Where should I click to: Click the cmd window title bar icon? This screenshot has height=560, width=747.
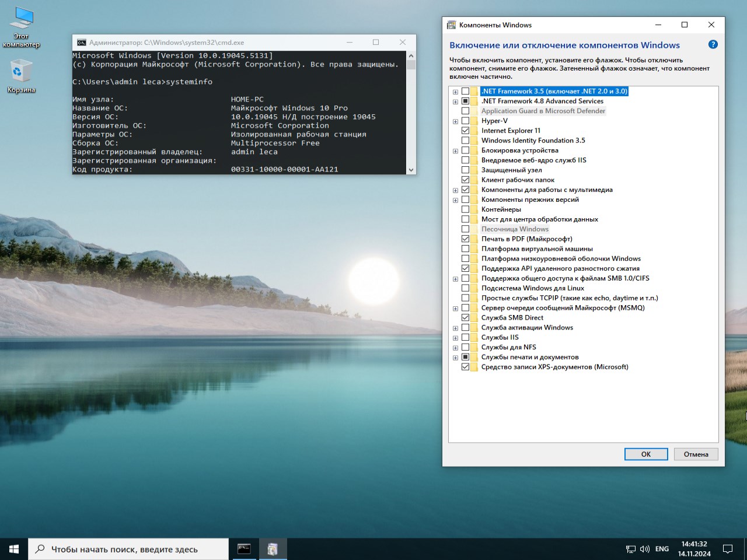82,42
